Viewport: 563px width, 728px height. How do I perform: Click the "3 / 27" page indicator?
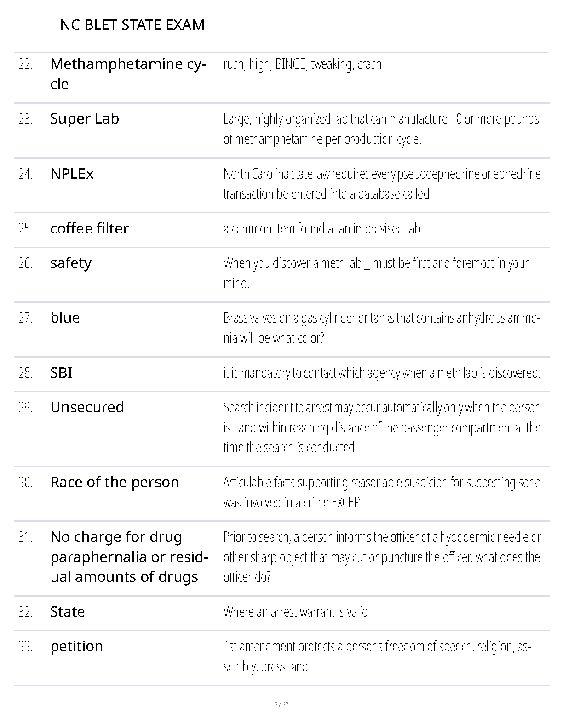281,705
